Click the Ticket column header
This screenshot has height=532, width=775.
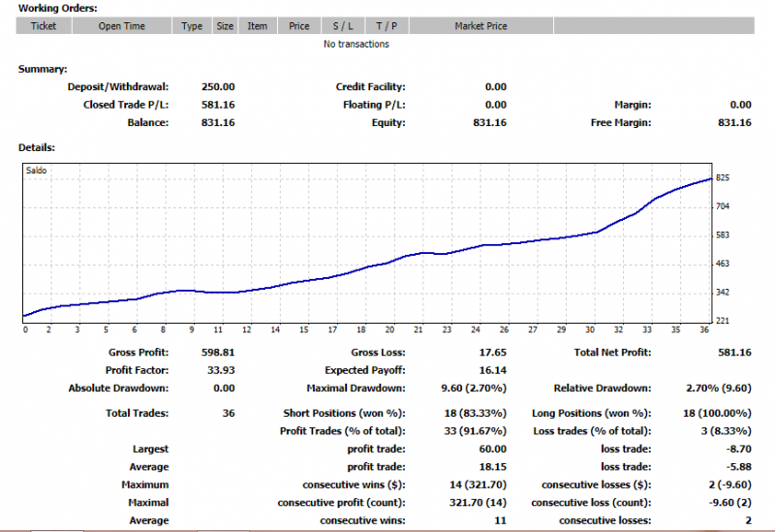(x=44, y=26)
